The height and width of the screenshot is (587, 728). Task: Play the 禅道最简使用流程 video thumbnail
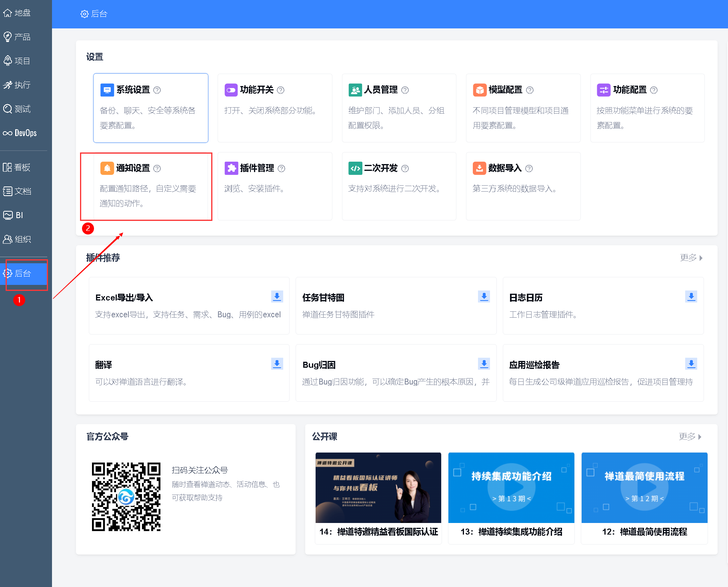[x=644, y=488]
